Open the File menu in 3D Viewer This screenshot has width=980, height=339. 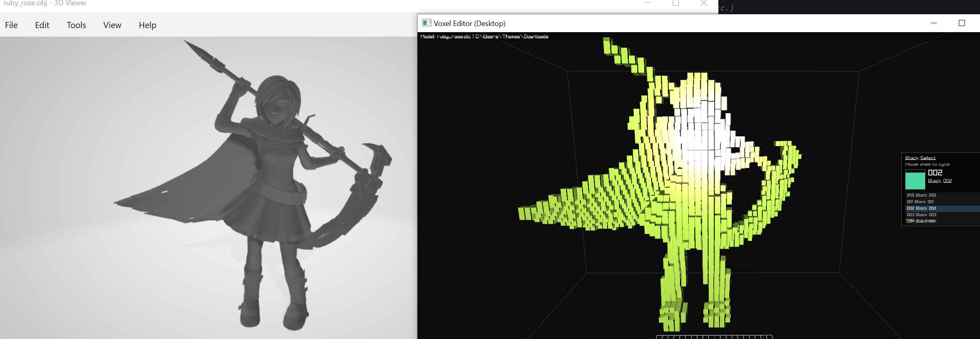[11, 25]
